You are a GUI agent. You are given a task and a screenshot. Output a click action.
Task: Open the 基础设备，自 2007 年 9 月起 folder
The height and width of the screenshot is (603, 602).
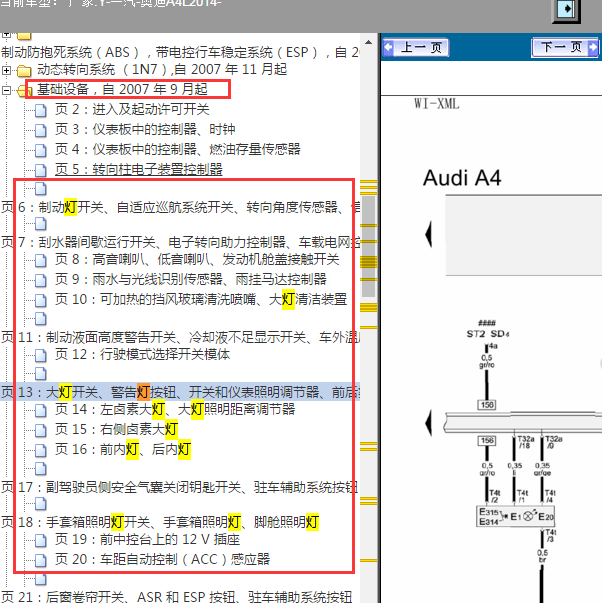coord(122,89)
